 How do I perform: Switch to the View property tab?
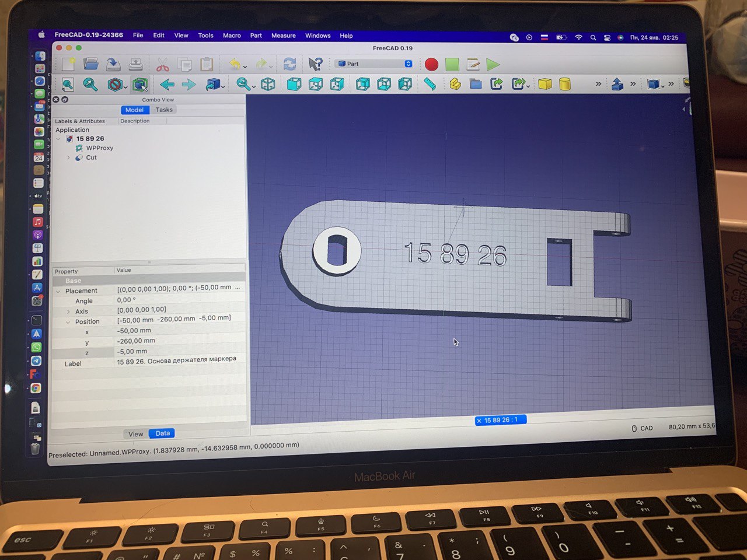point(136,434)
